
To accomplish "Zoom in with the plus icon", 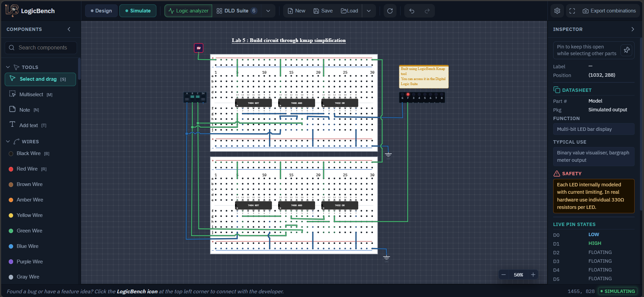I will [533, 275].
